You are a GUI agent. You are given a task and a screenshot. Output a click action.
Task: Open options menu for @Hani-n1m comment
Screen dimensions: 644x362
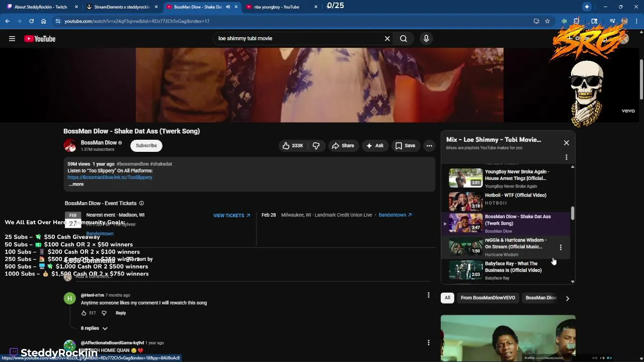coord(429,295)
